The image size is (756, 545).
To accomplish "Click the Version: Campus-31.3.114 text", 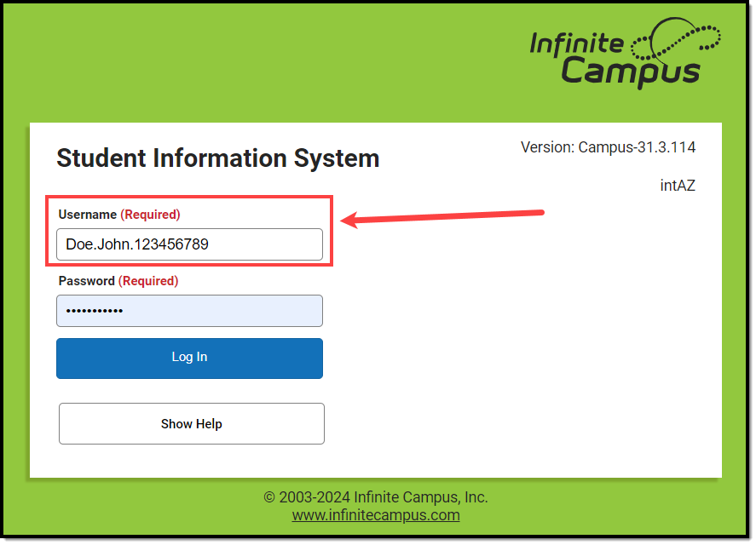I will tap(608, 147).
